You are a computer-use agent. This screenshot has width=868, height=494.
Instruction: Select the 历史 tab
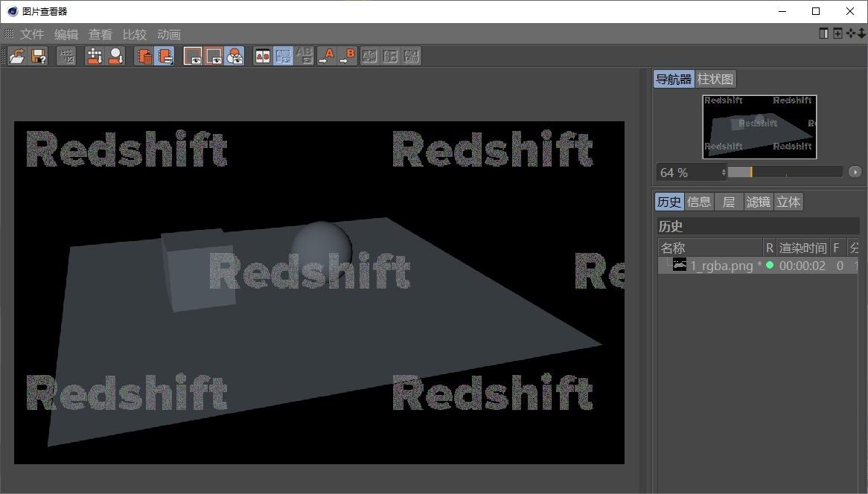[669, 202]
